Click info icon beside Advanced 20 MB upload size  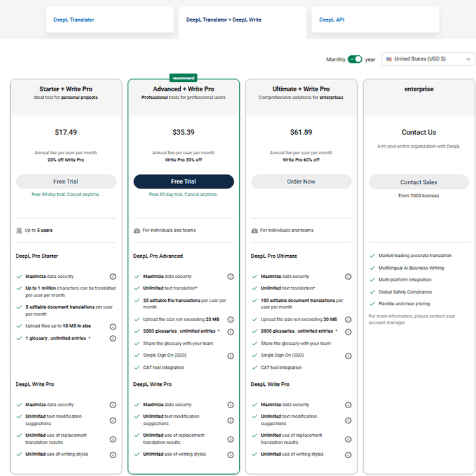230,319
